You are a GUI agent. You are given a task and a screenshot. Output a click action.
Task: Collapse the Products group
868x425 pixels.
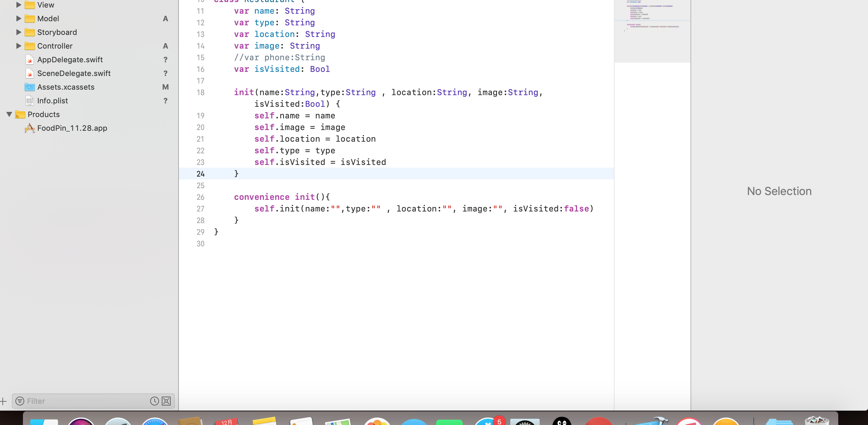[x=9, y=114]
